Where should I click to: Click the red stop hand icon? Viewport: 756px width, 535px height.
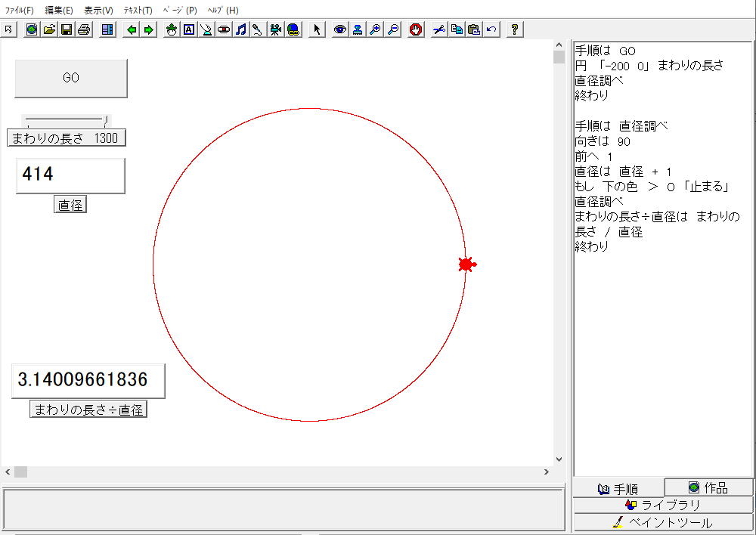(415, 29)
